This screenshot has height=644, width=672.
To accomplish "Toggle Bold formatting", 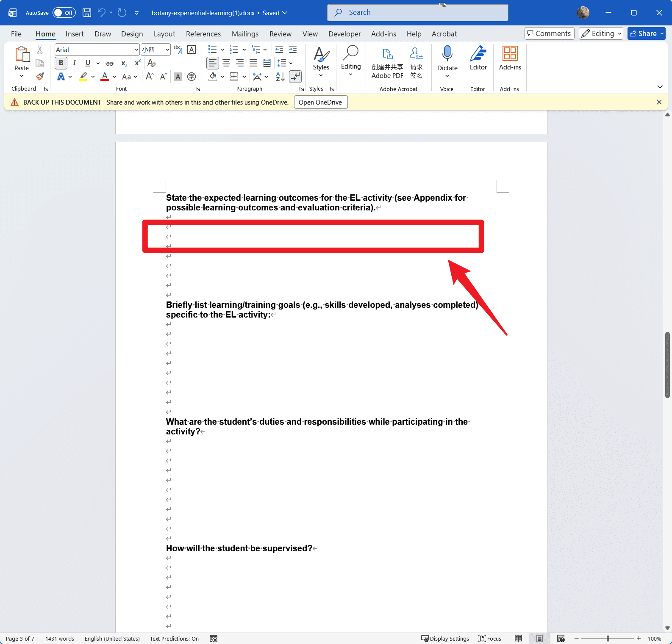I will click(x=61, y=63).
